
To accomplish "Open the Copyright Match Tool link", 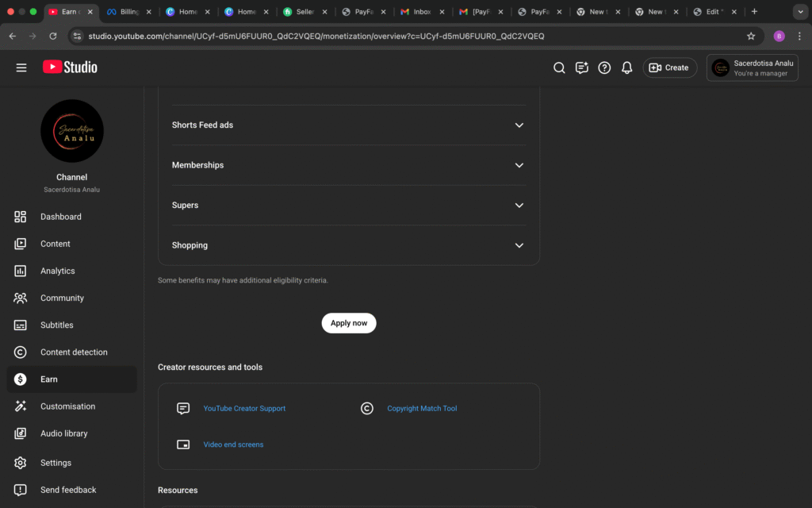I will tap(422, 409).
